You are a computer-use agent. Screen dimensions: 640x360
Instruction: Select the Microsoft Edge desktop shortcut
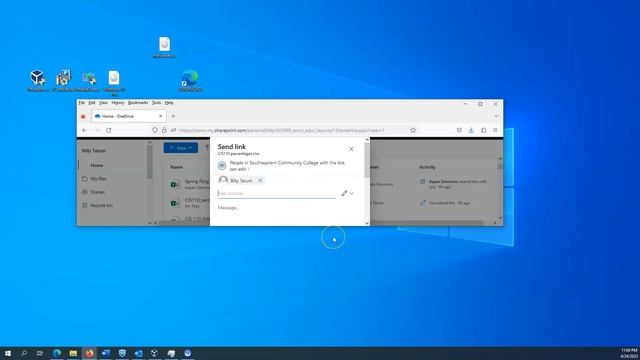pos(190,80)
